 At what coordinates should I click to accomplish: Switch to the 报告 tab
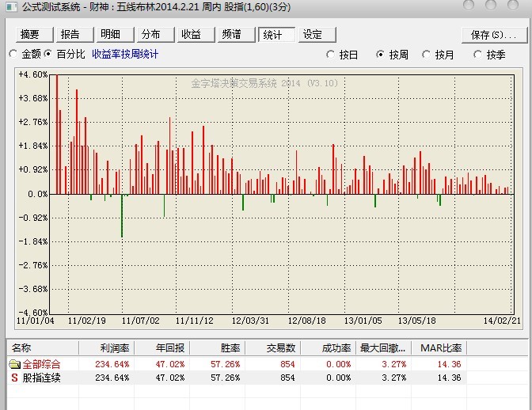point(74,34)
